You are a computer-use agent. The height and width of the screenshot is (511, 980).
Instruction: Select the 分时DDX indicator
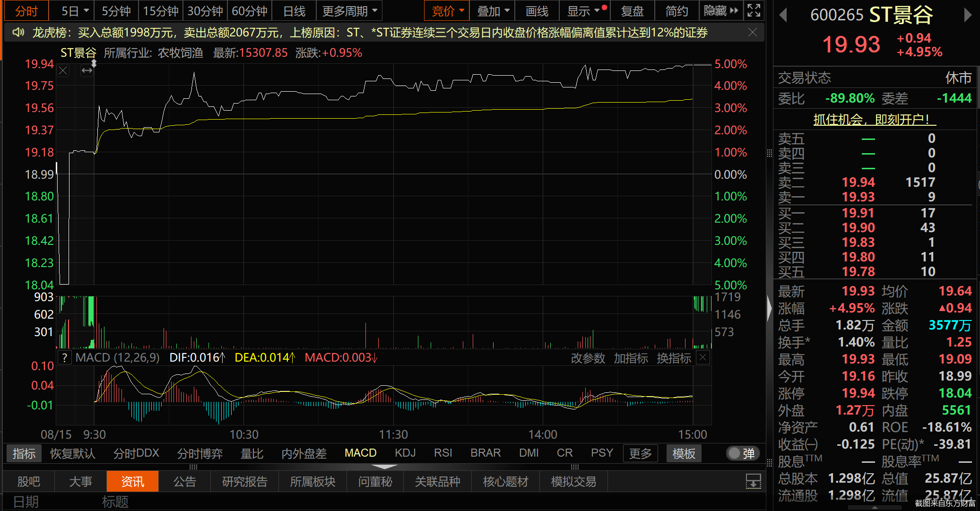(x=136, y=453)
